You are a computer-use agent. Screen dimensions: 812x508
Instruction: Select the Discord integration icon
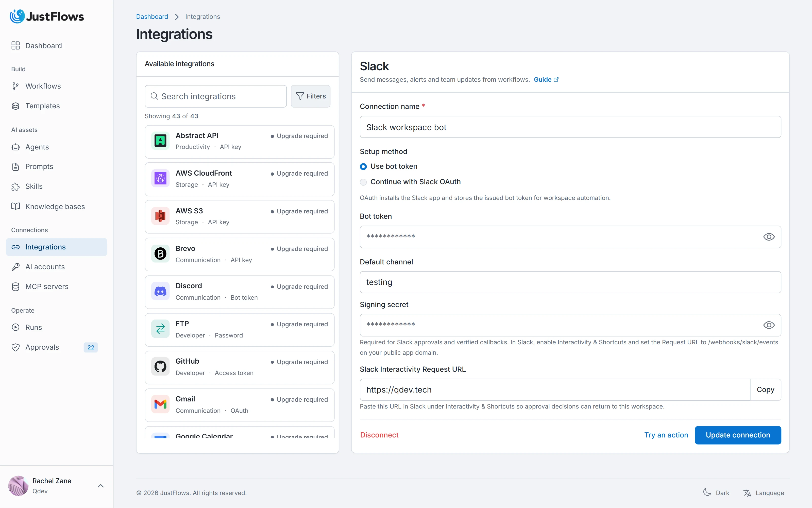pos(160,291)
